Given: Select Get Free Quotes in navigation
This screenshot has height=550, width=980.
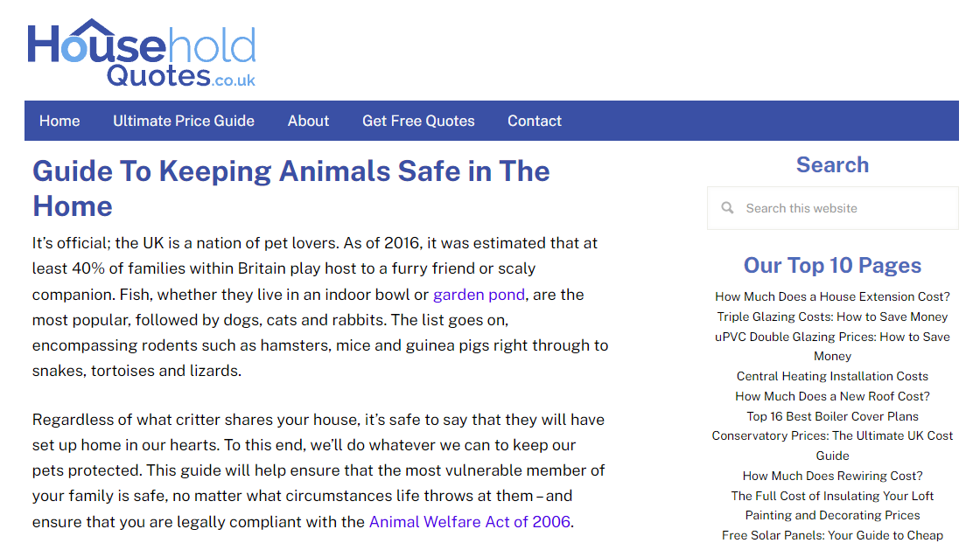Looking at the screenshot, I should [418, 121].
